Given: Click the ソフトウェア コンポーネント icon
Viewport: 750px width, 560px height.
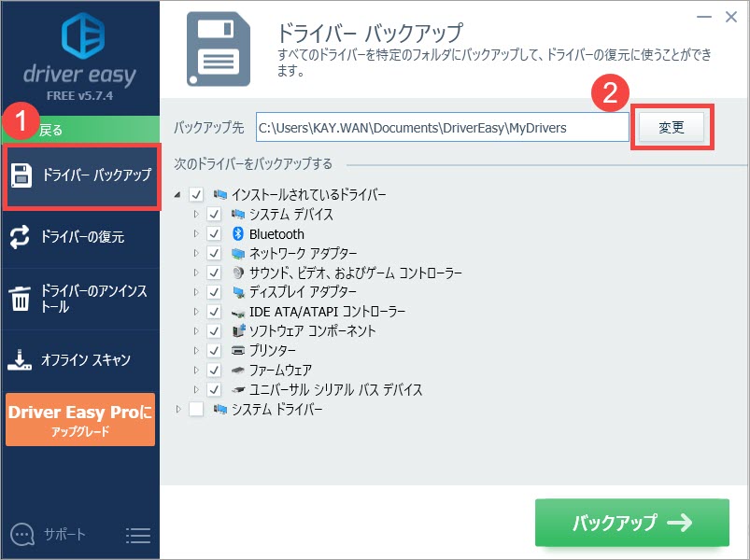Looking at the screenshot, I should pos(238,330).
